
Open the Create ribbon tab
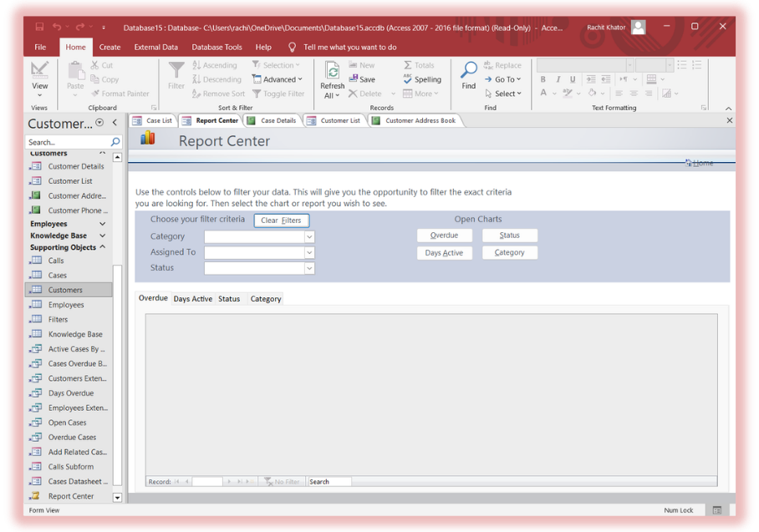pos(110,48)
